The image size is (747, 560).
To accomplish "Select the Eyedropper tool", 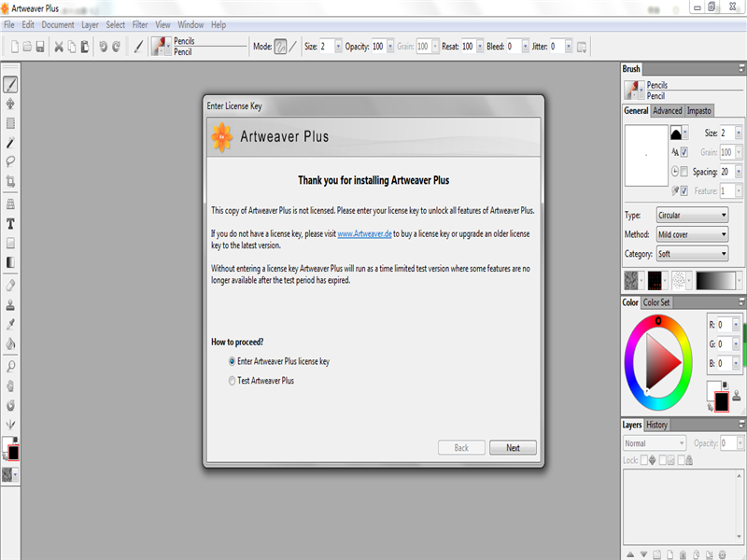I will point(10,324).
